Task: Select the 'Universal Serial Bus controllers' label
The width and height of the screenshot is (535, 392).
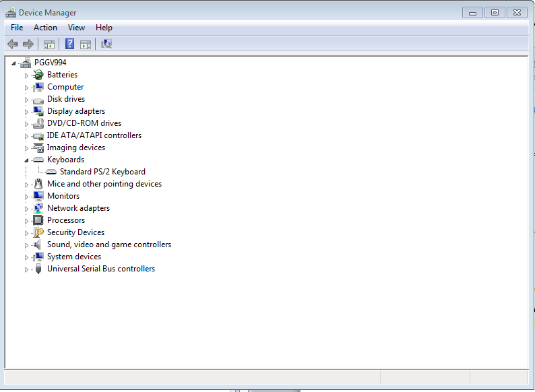Action: 101,269
